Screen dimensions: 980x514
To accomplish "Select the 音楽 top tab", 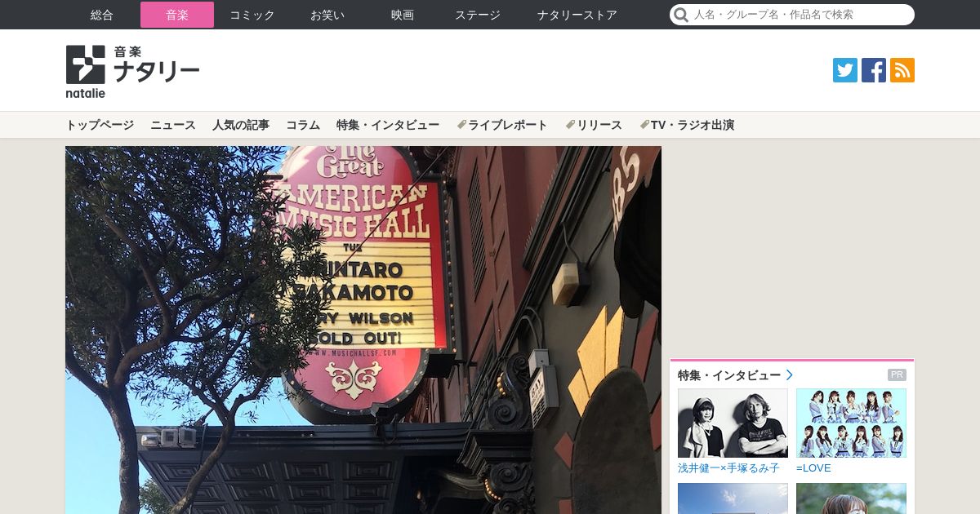I will [x=177, y=15].
